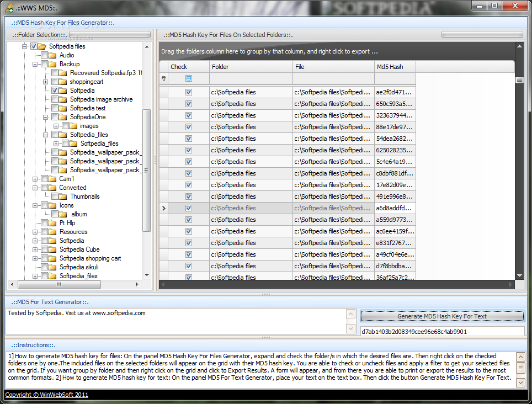
Task: Click the Softpedia Cube folder icon
Action: click(x=52, y=249)
